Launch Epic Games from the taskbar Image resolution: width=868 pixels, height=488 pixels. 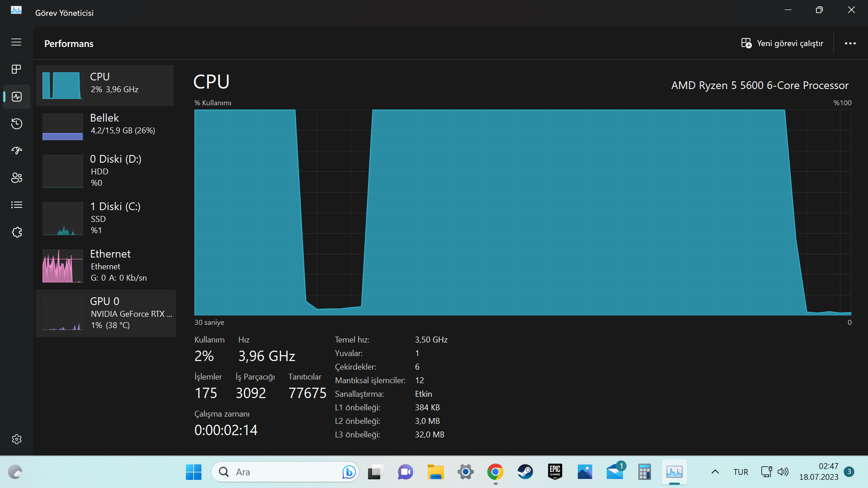click(x=555, y=472)
